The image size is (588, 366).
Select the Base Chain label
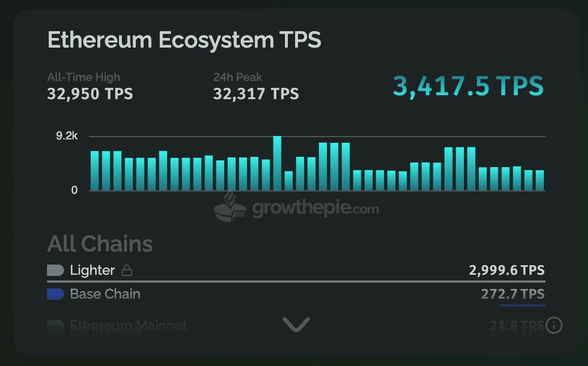pos(105,294)
